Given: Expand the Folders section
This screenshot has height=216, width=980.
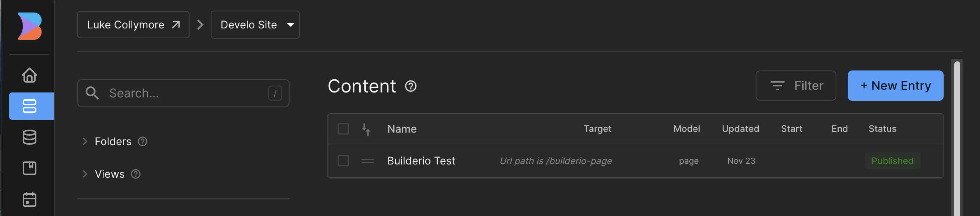Looking at the screenshot, I should [85, 141].
